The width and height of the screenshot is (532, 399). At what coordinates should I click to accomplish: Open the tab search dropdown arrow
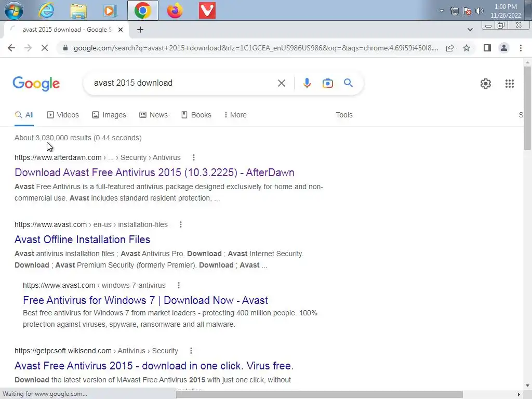tap(470, 30)
